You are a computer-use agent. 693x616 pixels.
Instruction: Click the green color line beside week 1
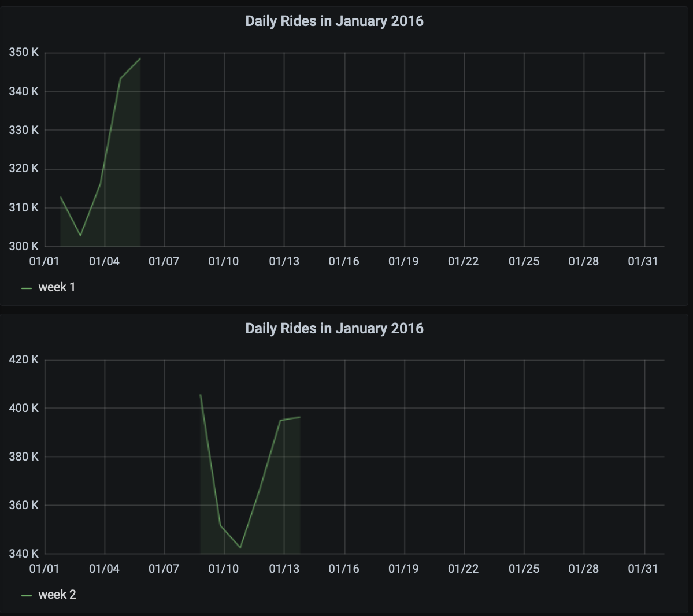27,288
